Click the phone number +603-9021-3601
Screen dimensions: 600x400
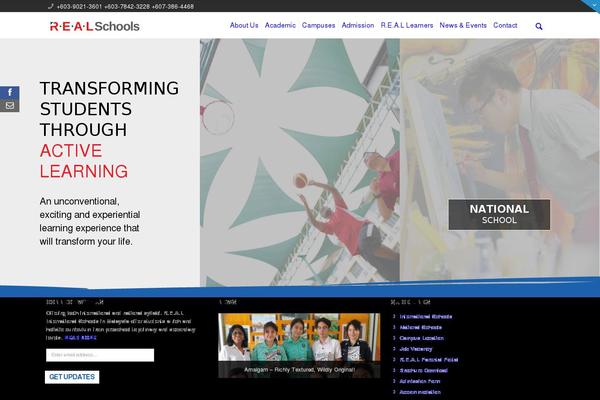coord(79,7)
